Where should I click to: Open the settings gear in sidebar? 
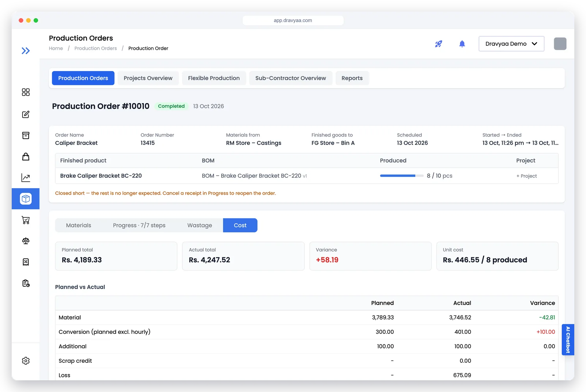(x=26, y=361)
